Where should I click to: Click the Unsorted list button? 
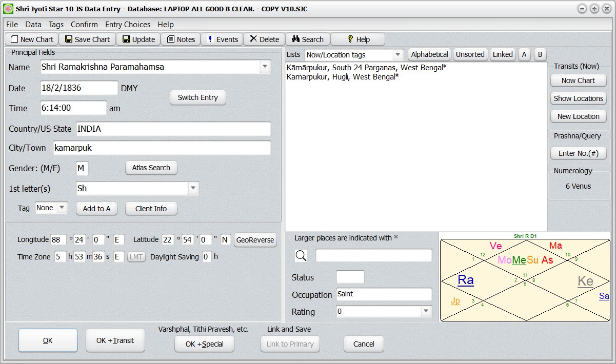(470, 54)
